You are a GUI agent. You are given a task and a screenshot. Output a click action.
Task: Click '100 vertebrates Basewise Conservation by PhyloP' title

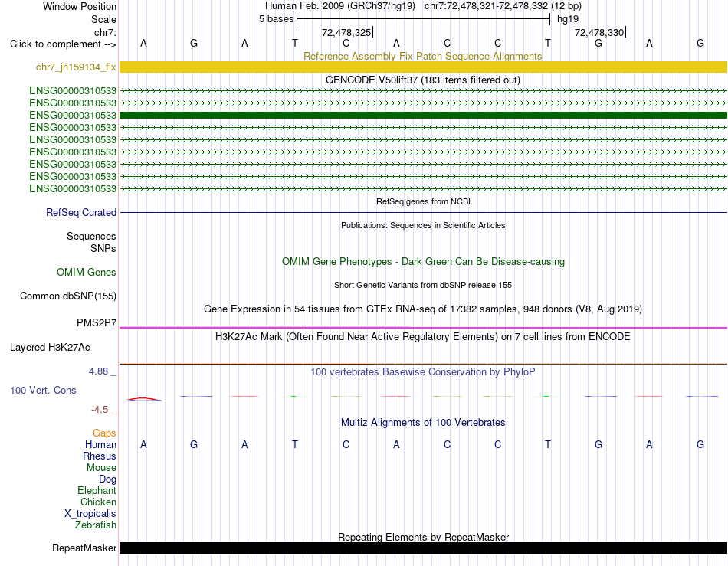point(423,371)
